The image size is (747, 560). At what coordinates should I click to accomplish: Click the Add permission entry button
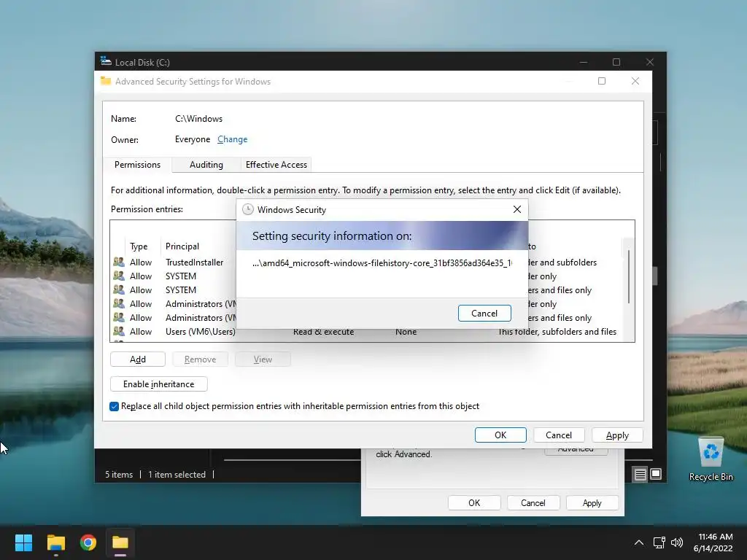click(x=138, y=359)
